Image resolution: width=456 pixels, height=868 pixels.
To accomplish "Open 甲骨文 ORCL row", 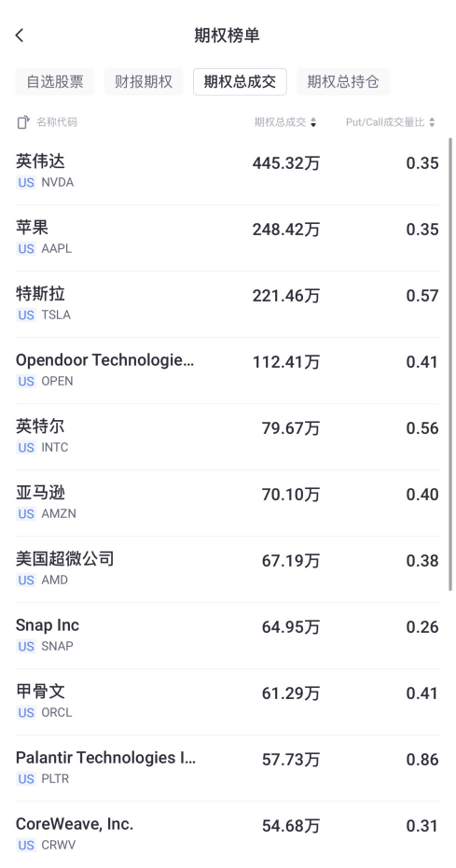I will click(x=228, y=702).
